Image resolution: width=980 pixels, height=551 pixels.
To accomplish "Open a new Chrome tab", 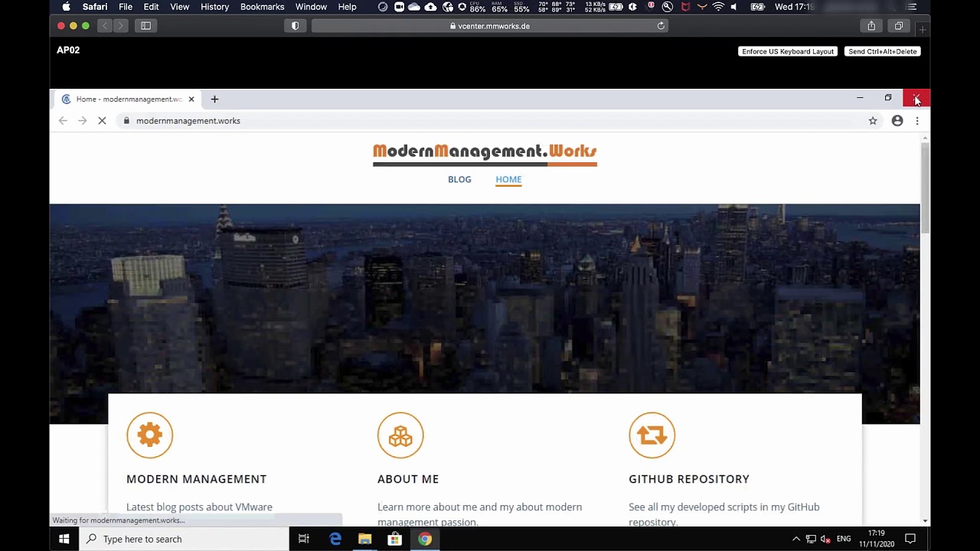I will tap(214, 99).
